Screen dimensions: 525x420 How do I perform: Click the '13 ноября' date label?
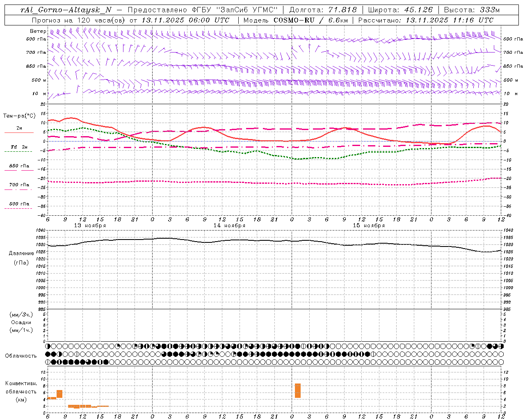(x=90, y=226)
